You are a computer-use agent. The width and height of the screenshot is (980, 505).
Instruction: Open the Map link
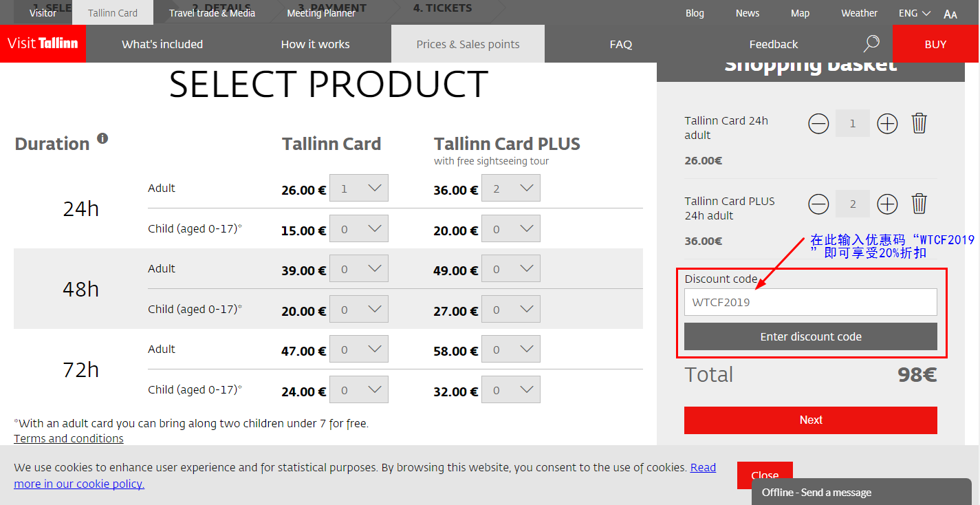point(800,13)
